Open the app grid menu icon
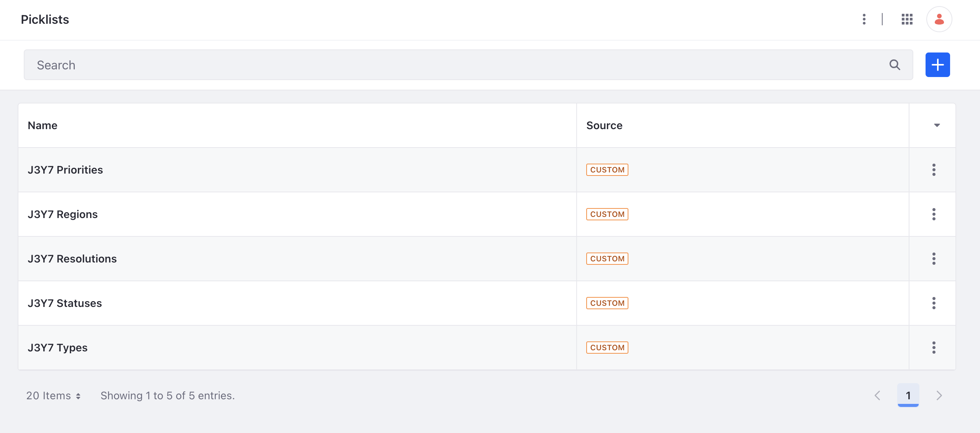980x433 pixels. pyautogui.click(x=908, y=19)
